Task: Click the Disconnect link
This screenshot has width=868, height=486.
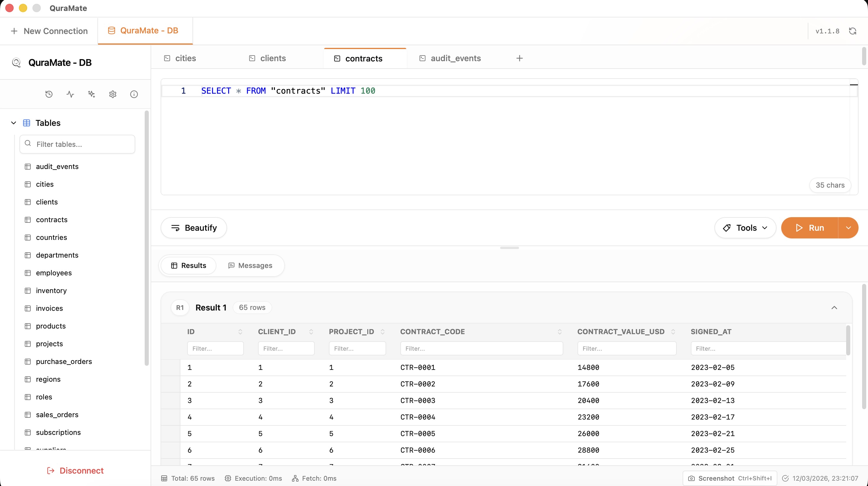Action: click(x=75, y=470)
